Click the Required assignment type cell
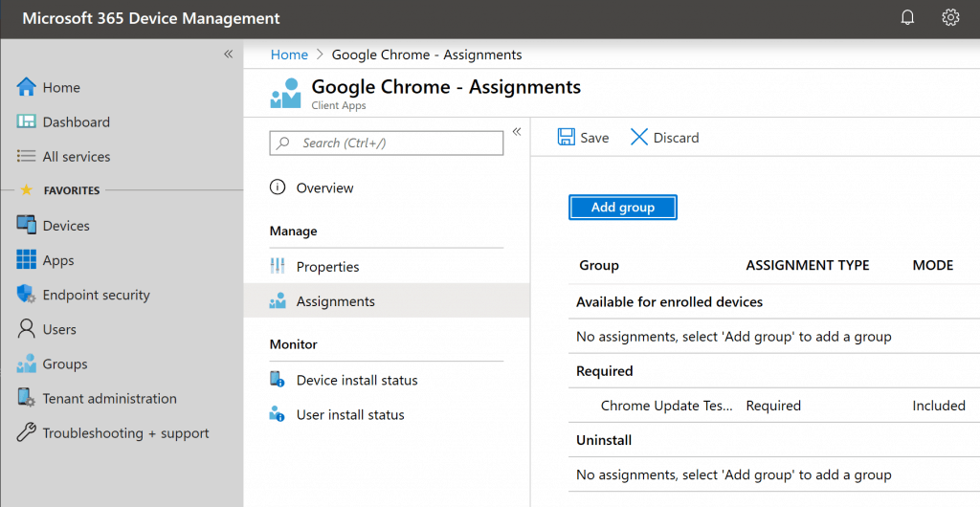This screenshot has width=980, height=507. click(x=773, y=406)
